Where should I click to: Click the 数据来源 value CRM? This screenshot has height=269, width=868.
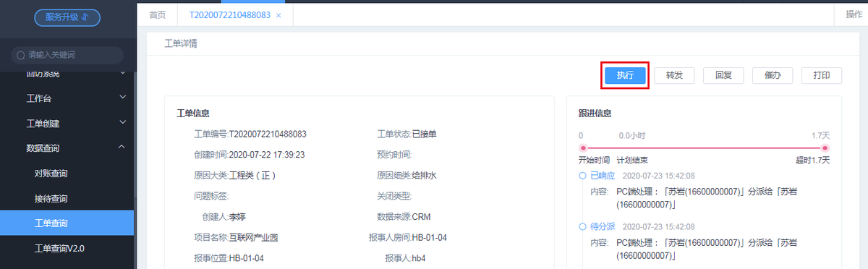click(x=422, y=217)
